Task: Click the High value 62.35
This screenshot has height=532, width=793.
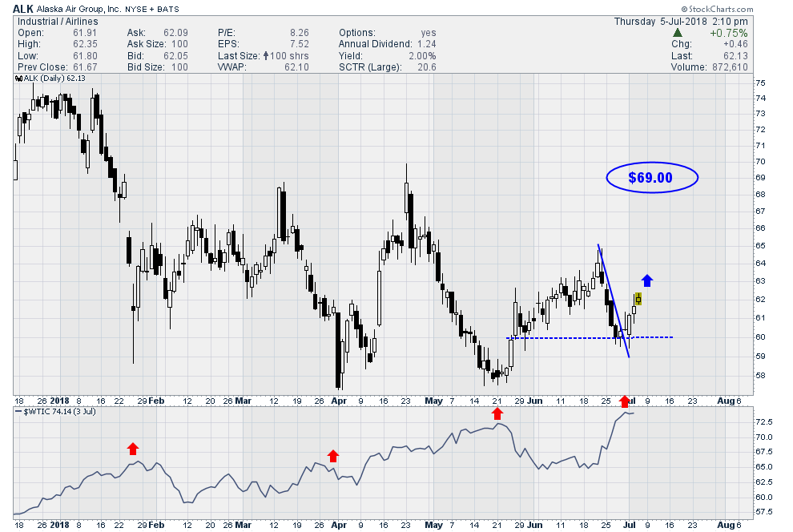Action: tap(85, 44)
